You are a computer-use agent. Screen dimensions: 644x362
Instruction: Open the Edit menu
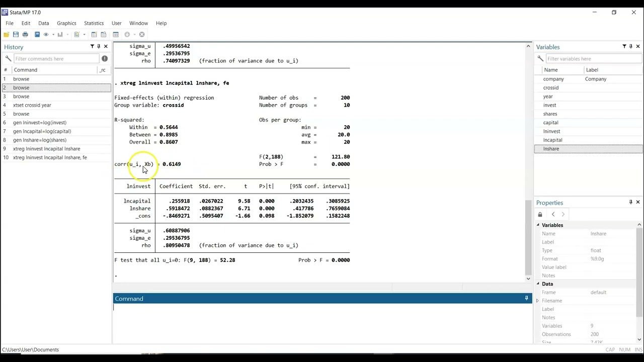[x=26, y=23]
